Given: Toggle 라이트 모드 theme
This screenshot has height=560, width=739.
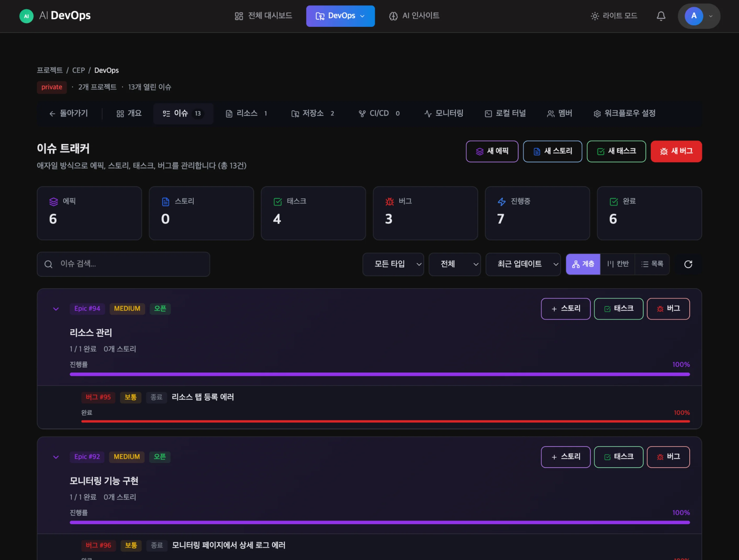Looking at the screenshot, I should click(614, 16).
